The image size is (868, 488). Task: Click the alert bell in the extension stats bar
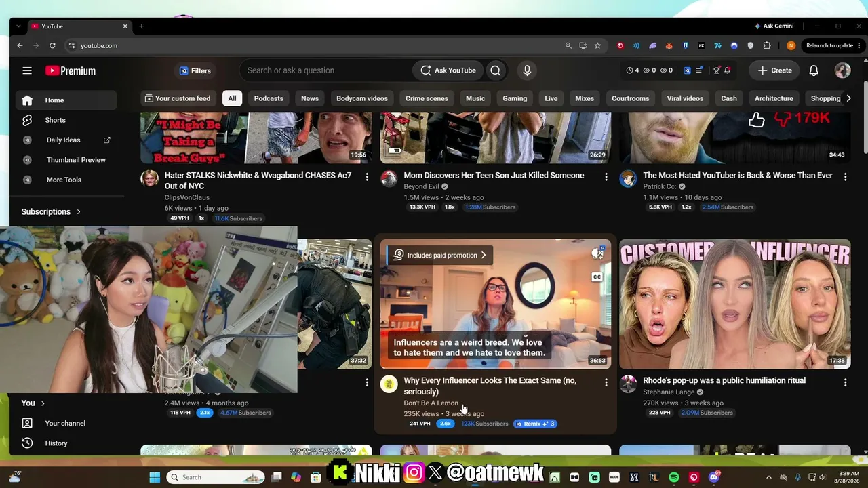[x=728, y=70]
